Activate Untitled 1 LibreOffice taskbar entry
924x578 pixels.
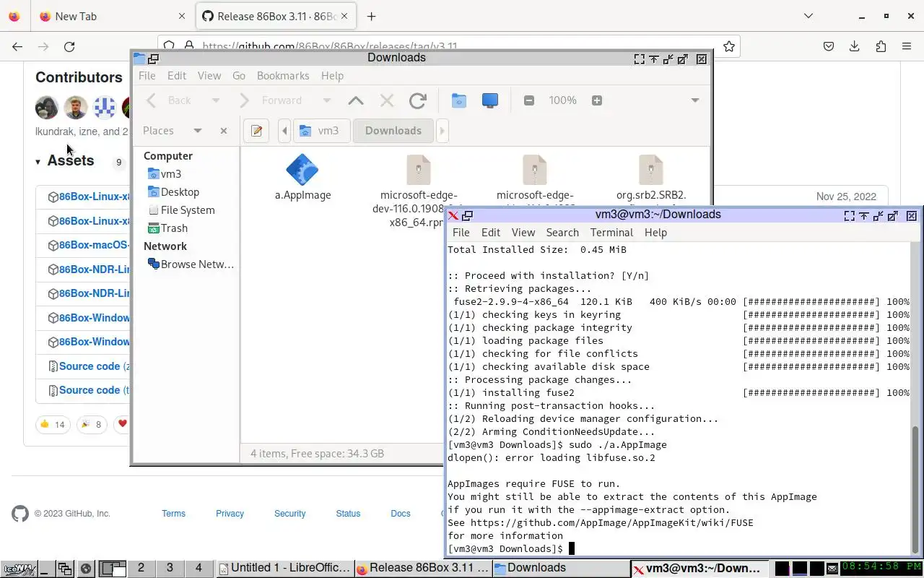pos(284,569)
